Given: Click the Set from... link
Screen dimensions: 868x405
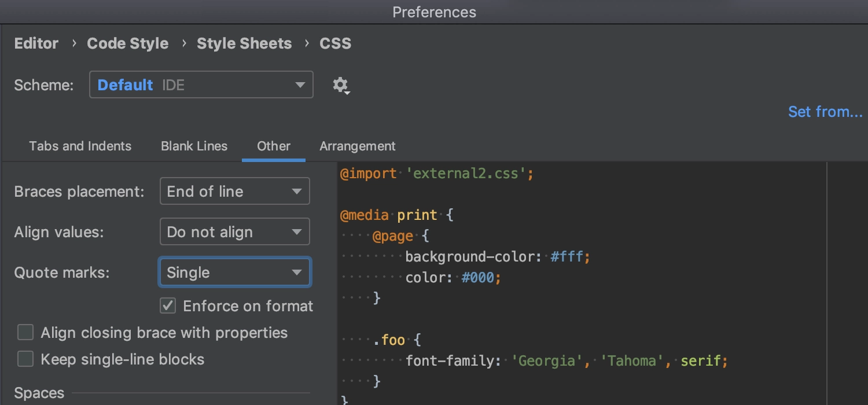Looking at the screenshot, I should (825, 112).
